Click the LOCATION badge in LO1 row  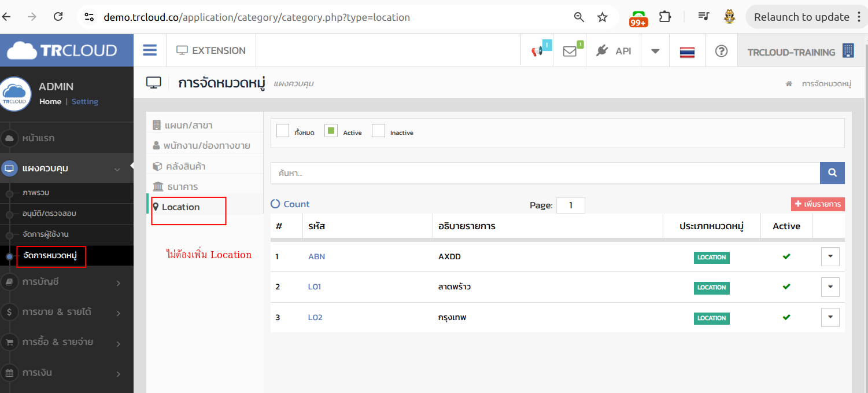[711, 288]
